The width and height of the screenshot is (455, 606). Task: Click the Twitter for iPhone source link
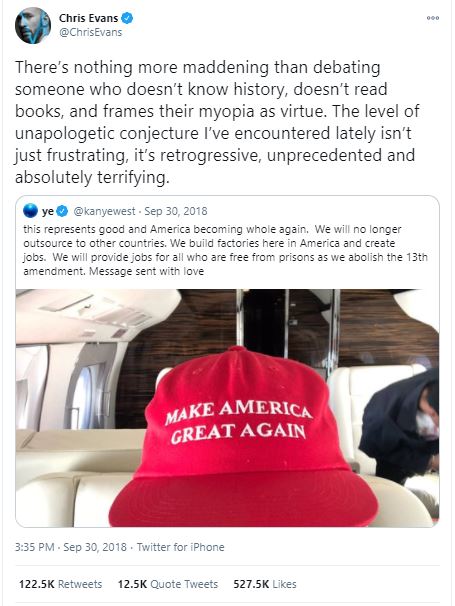pos(181,547)
